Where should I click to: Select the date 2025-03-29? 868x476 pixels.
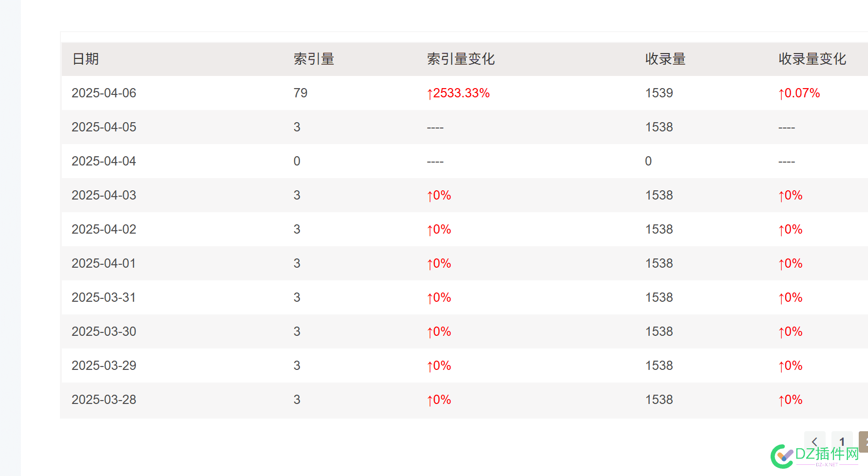(104, 366)
